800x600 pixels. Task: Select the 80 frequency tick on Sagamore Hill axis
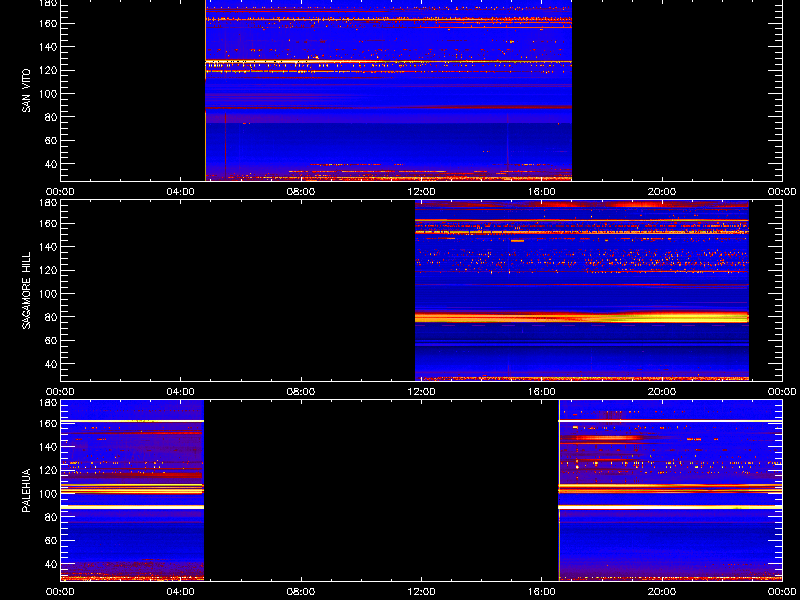(50, 317)
